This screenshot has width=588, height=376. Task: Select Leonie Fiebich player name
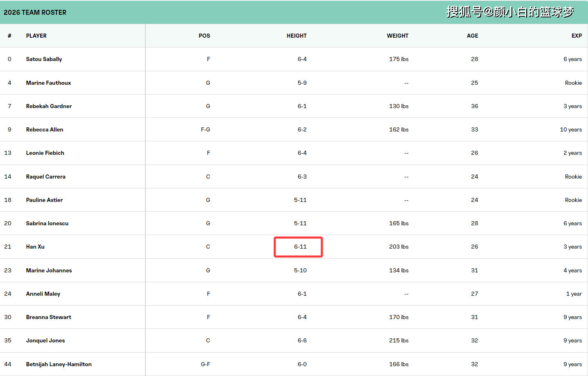[45, 153]
